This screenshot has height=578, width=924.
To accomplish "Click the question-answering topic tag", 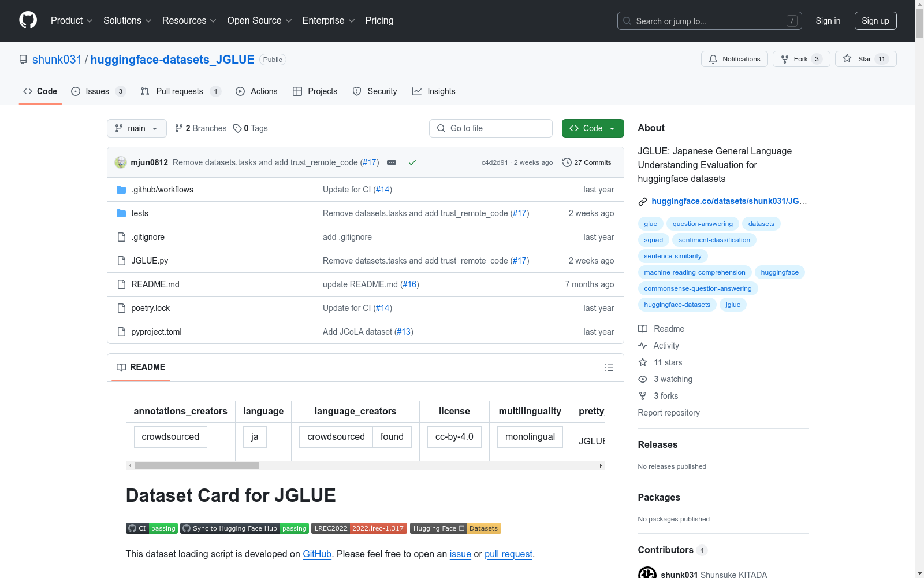I will click(702, 224).
